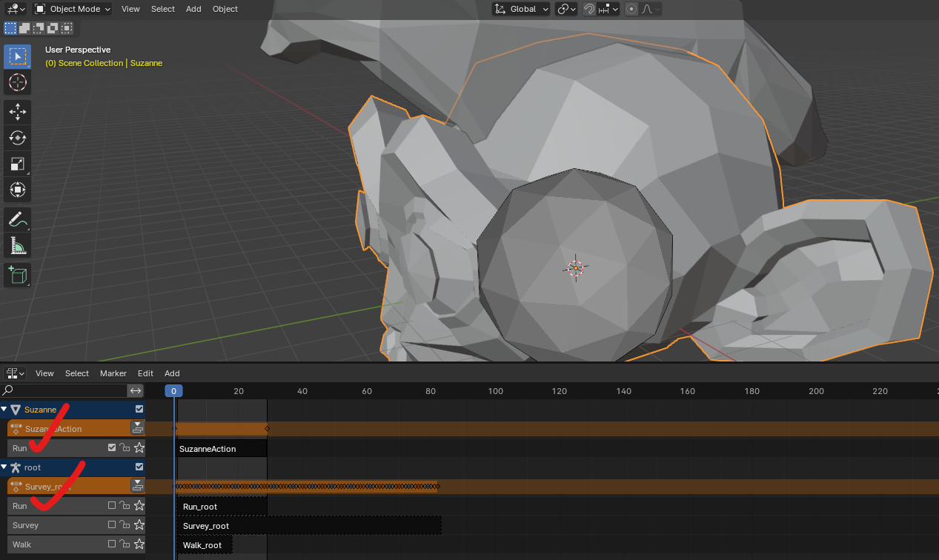Uncheck the Suzanne Run track mute
This screenshot has height=560, width=939.
coord(112,447)
